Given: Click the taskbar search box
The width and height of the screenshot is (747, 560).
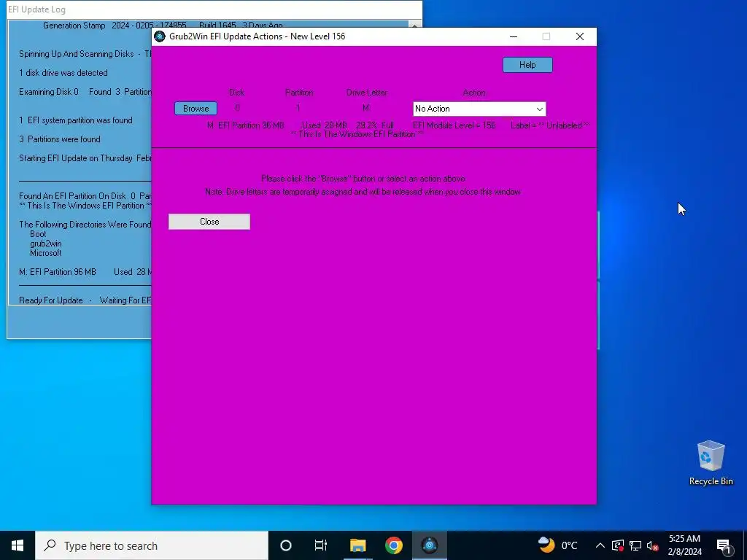Looking at the screenshot, I should click(152, 545).
